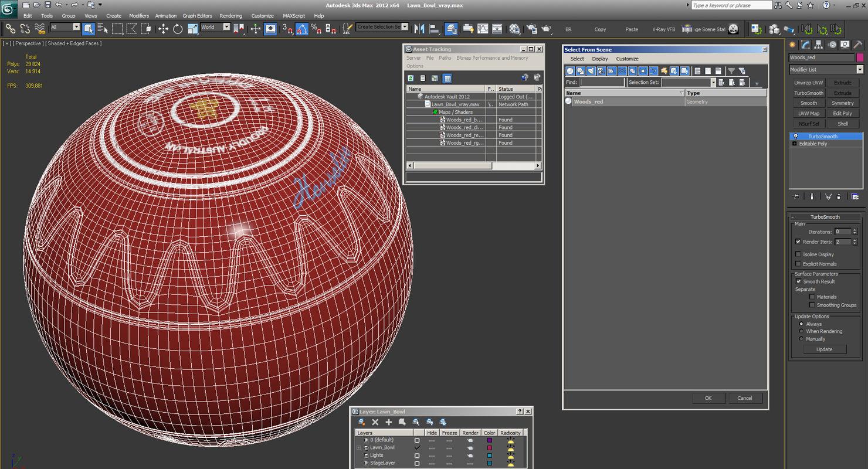Enable the Render Iters checkbox
The image size is (868, 469).
tap(798, 242)
